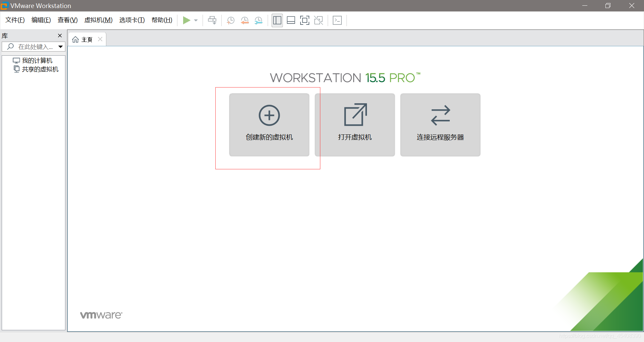
Task: Enter full screen mode icon
Action: [305, 20]
